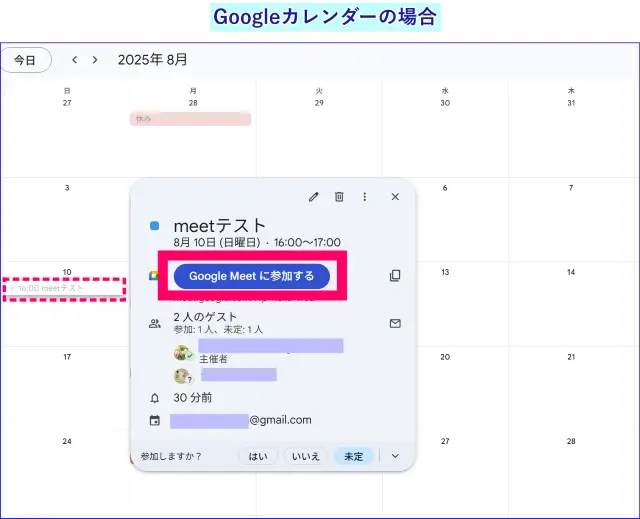640x519 pixels.
Task: Select date 17 in the calendar
Action: click(x=67, y=357)
